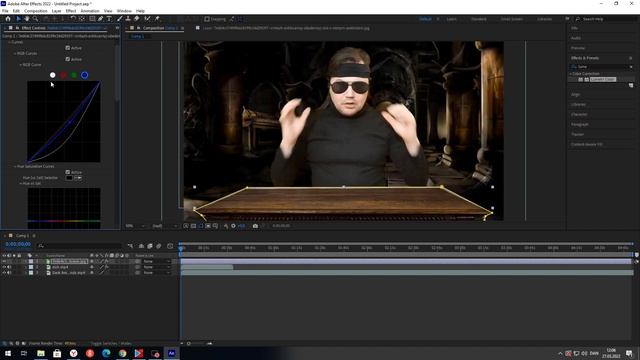
Task: Open the Preview panel header
Action: pos(578,48)
